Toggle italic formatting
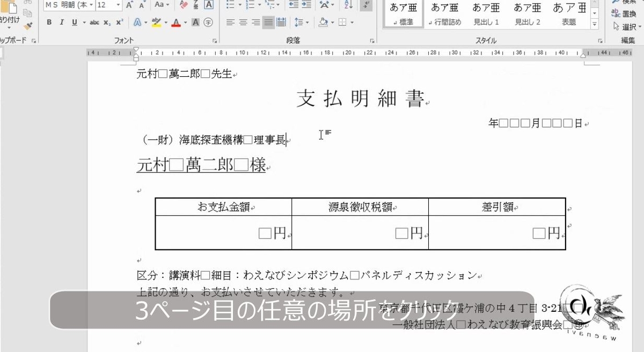 click(62, 23)
